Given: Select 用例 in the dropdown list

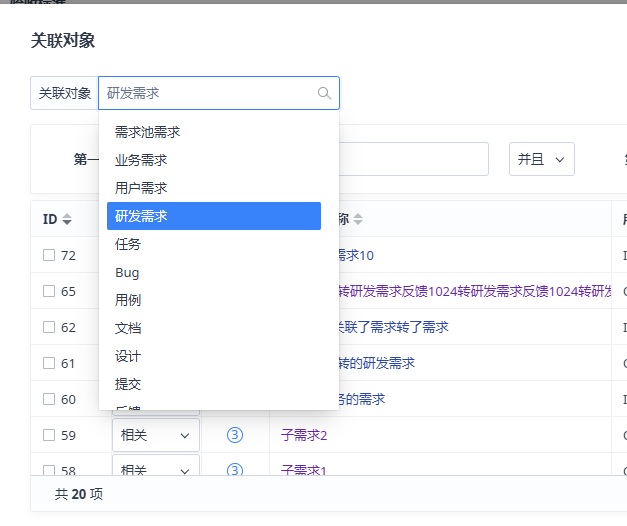Looking at the screenshot, I should click(128, 300).
